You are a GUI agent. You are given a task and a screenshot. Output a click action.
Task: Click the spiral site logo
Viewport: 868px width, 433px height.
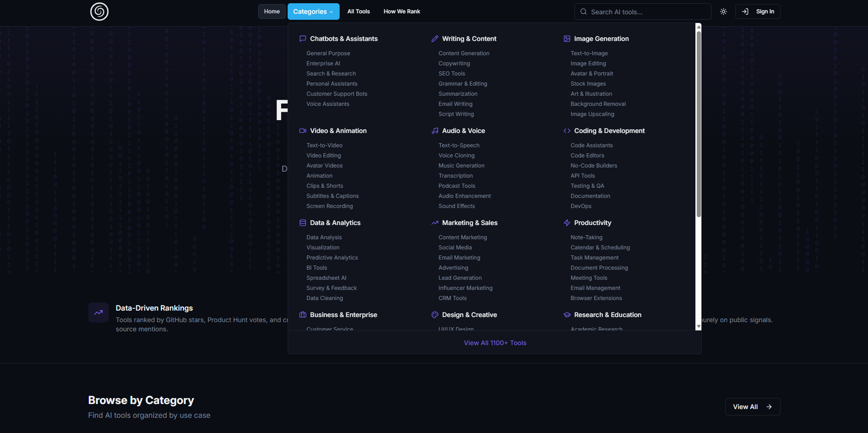98,12
